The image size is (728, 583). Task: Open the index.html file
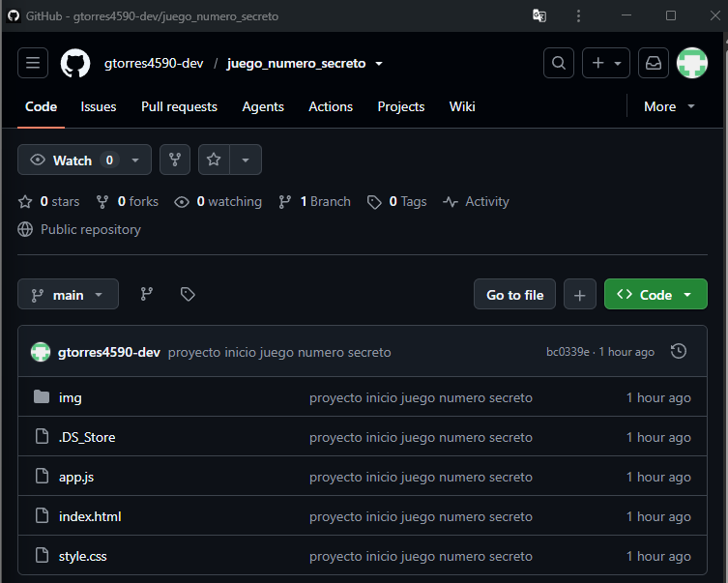coord(90,516)
